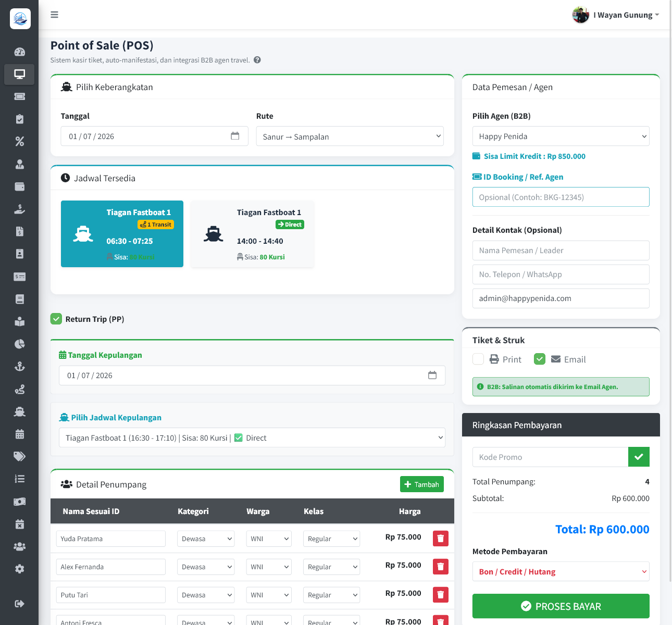672x625 pixels.
Task: Open Kelas dropdown for Putu Tari
Action: point(331,595)
